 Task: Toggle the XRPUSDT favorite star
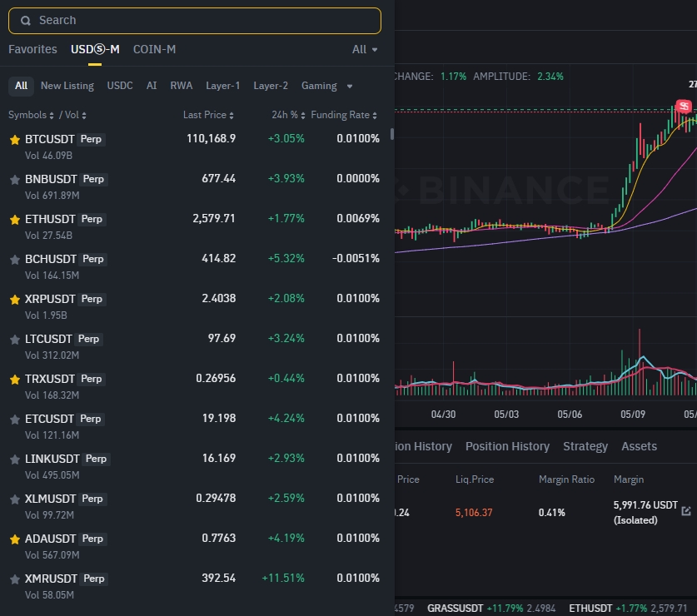click(15, 300)
